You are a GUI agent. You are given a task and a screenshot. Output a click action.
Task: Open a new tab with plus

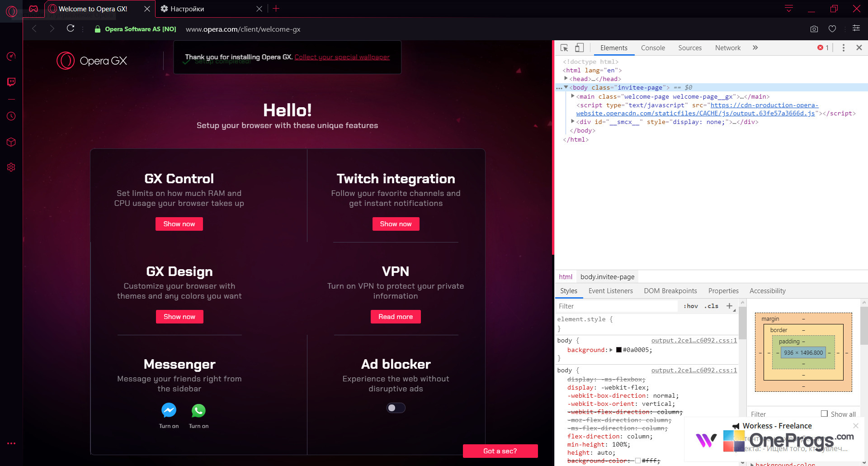point(276,9)
